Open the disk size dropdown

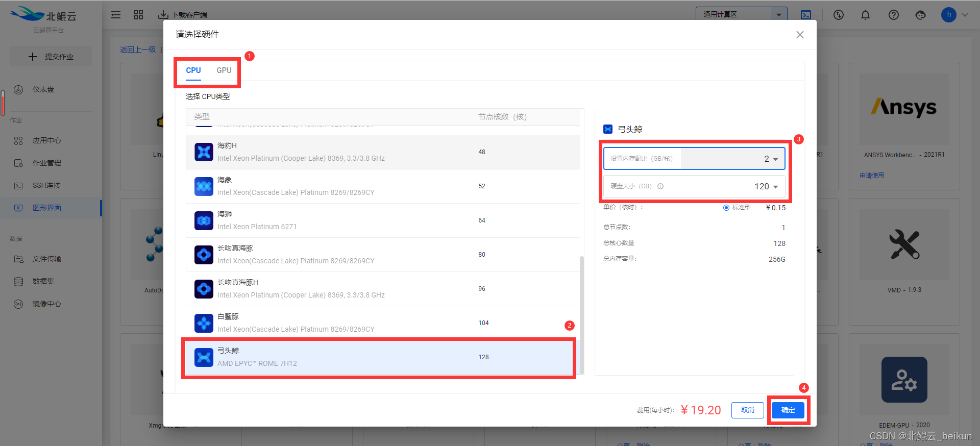point(694,186)
